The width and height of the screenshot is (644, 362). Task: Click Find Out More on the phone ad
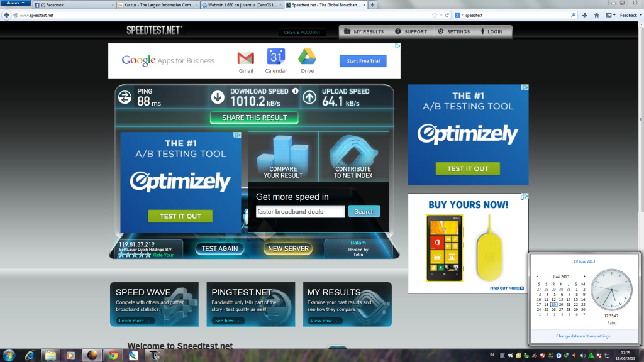pyautogui.click(x=507, y=288)
